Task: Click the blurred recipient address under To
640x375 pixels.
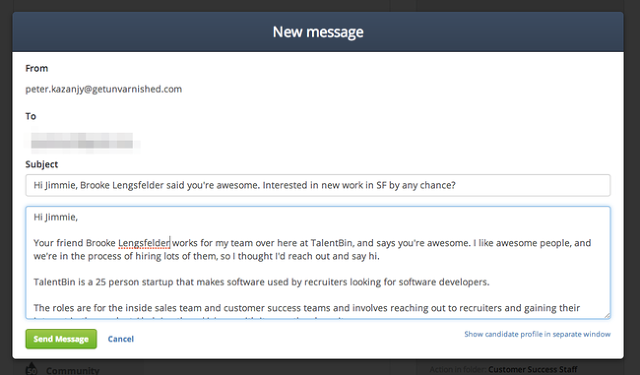Action: point(82,140)
